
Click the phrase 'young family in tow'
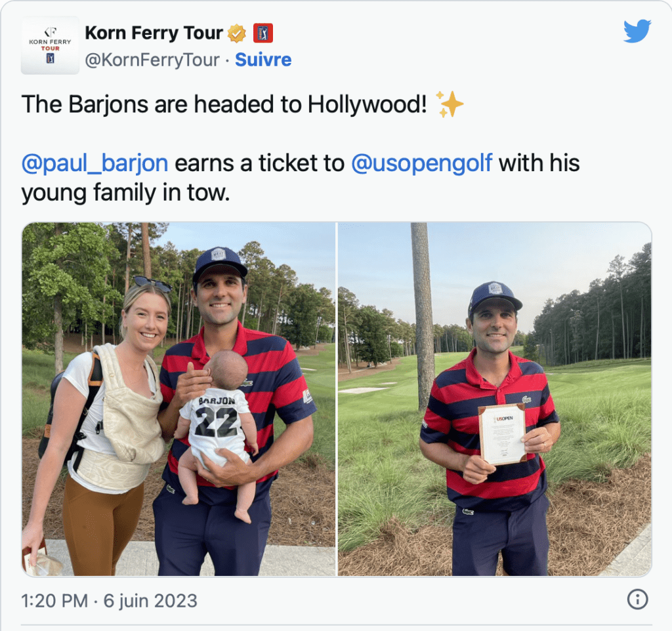(125, 192)
